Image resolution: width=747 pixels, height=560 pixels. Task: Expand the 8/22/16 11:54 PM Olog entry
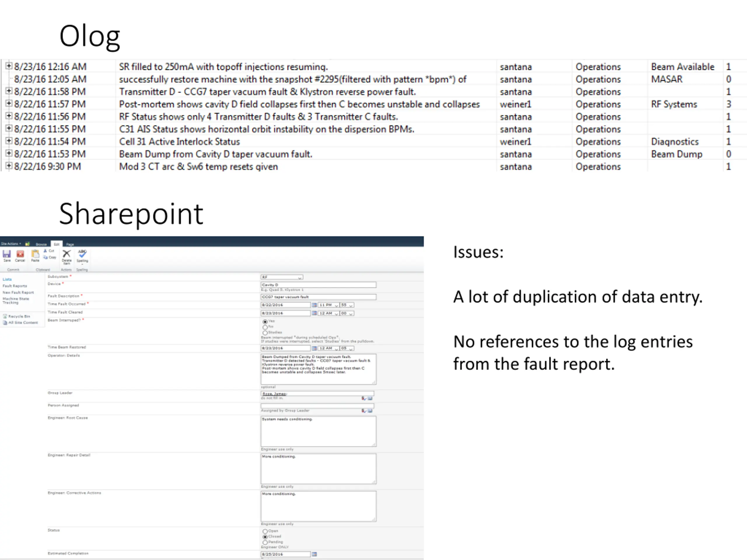pyautogui.click(x=9, y=141)
